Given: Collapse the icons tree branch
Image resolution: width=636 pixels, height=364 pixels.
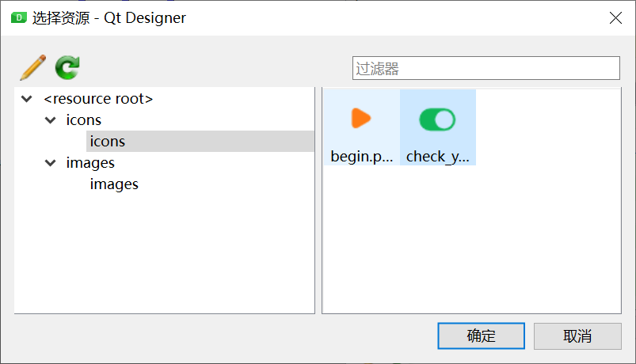Looking at the screenshot, I should point(51,120).
